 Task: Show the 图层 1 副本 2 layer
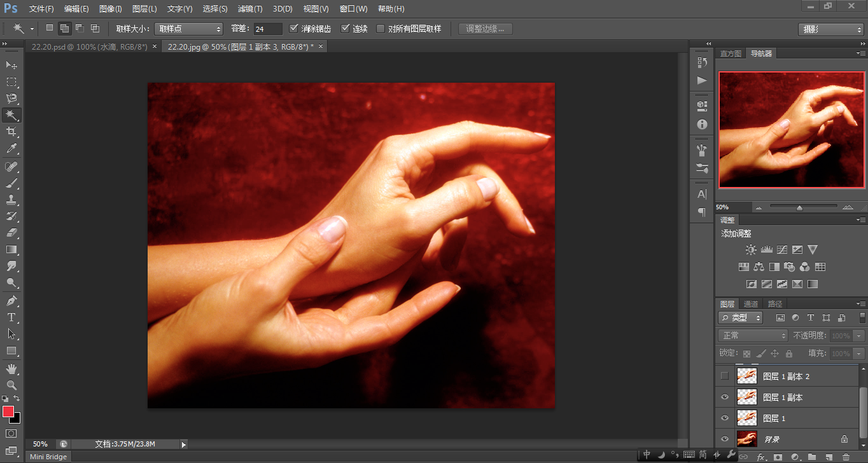(x=724, y=376)
